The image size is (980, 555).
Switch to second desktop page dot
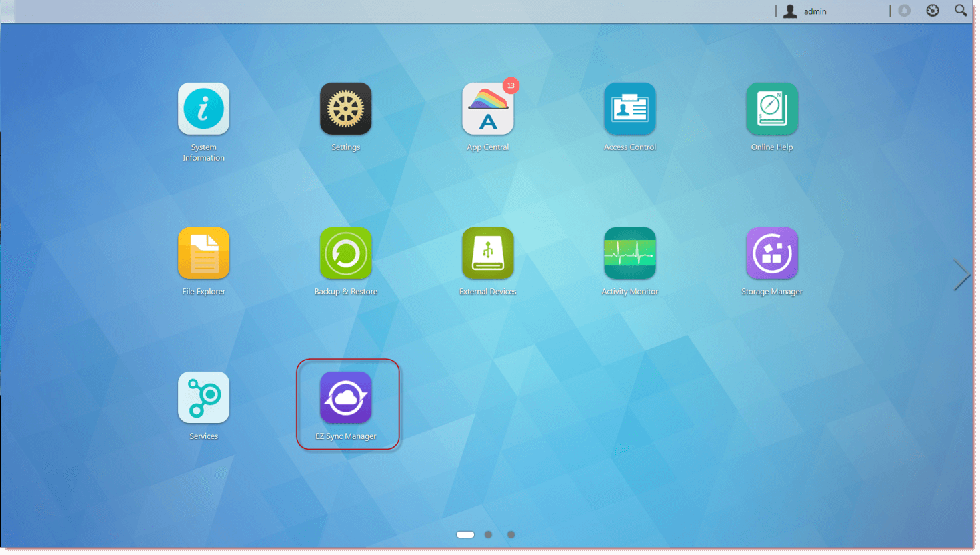[x=488, y=534]
